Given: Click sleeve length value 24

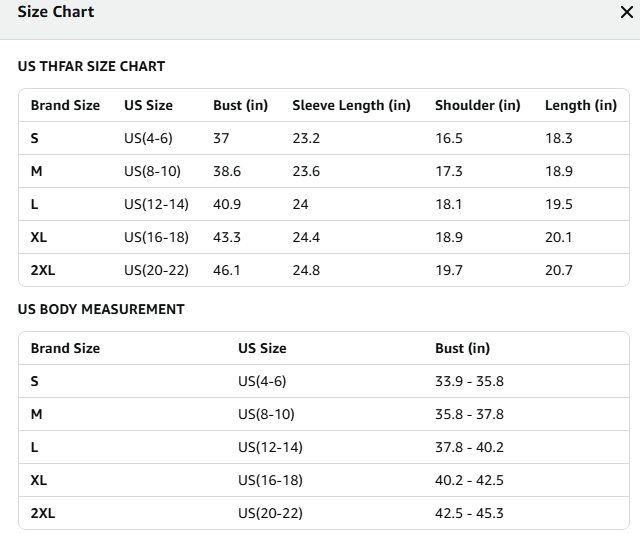Looking at the screenshot, I should coord(300,205).
